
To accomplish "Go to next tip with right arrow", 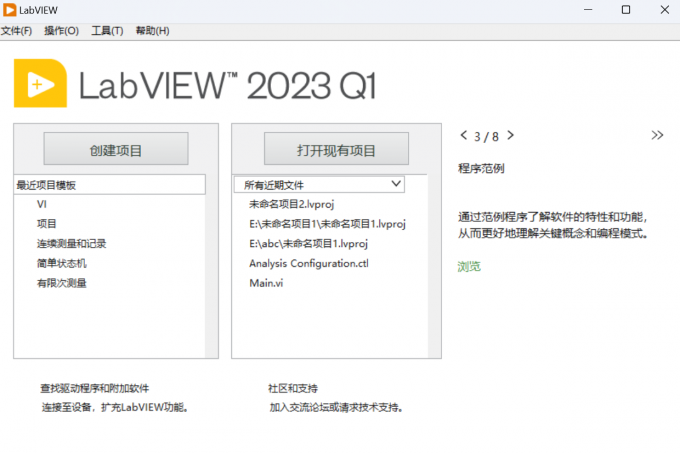I will tap(510, 135).
